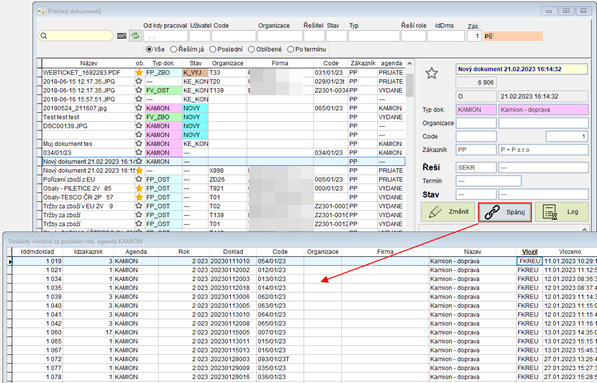Star the Tržby za zboží row with T01

[139, 224]
